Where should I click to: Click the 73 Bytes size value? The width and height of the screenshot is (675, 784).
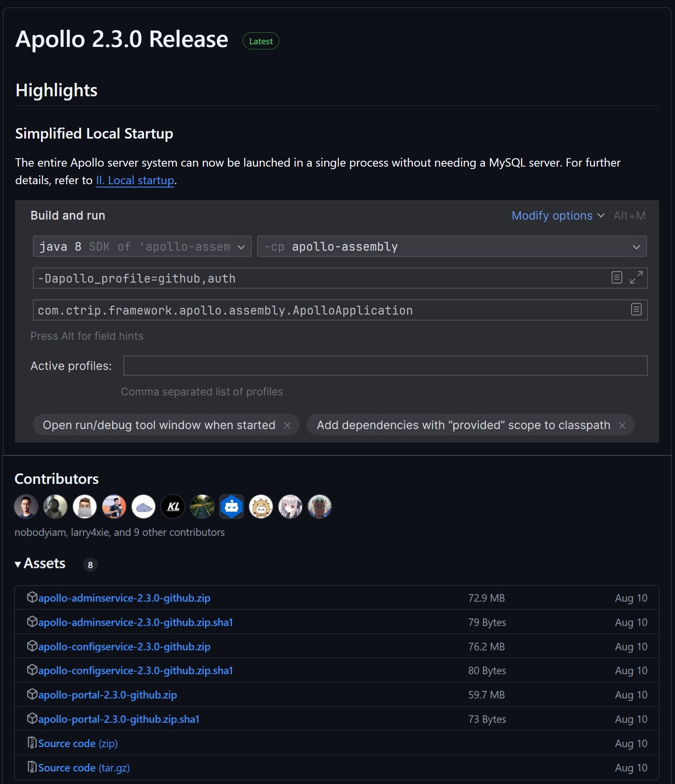pos(487,719)
